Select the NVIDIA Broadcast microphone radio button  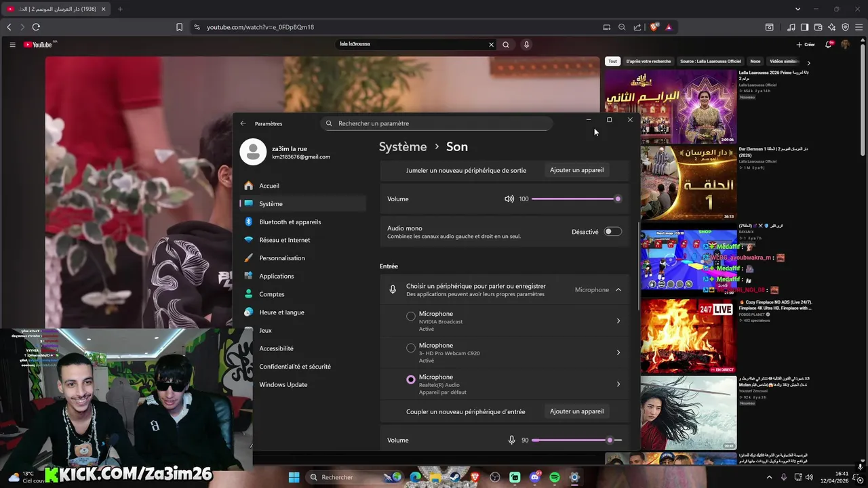click(x=411, y=317)
